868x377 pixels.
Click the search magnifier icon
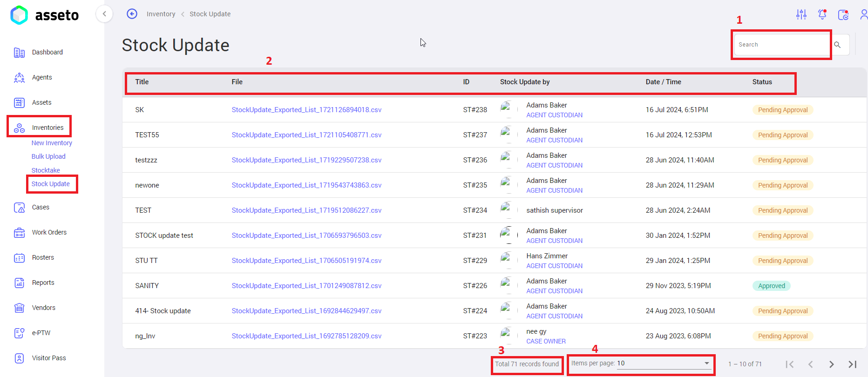click(837, 45)
